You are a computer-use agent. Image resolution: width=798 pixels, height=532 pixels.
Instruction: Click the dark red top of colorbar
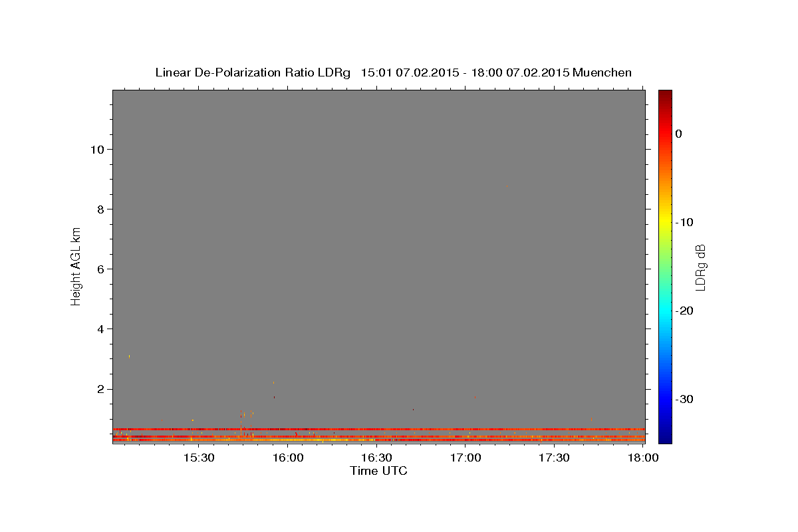(665, 96)
